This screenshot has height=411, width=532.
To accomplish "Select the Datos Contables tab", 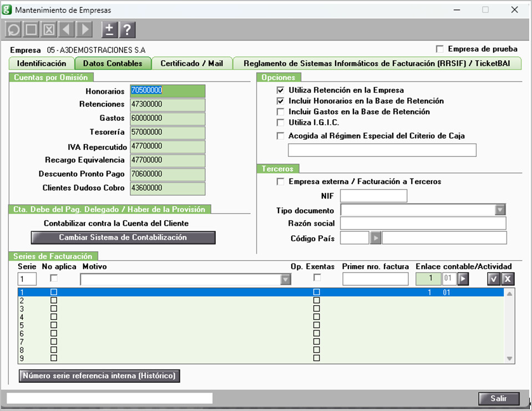I will [113, 63].
